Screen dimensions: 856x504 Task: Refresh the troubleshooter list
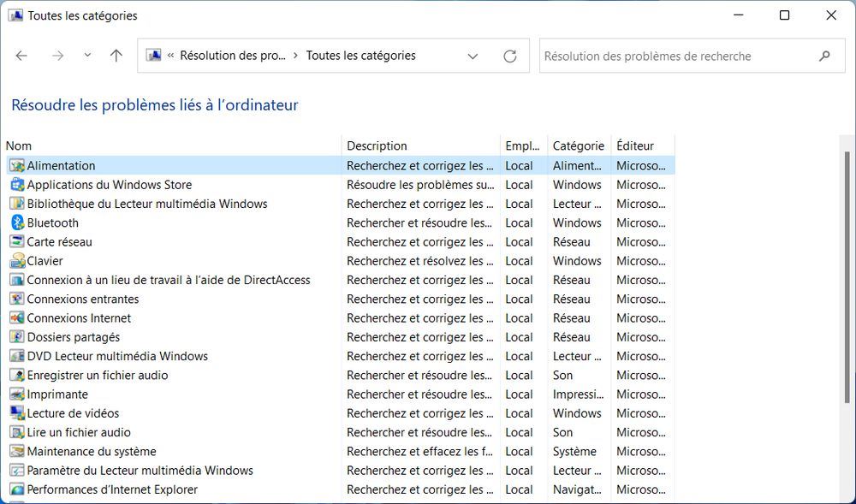(x=510, y=56)
